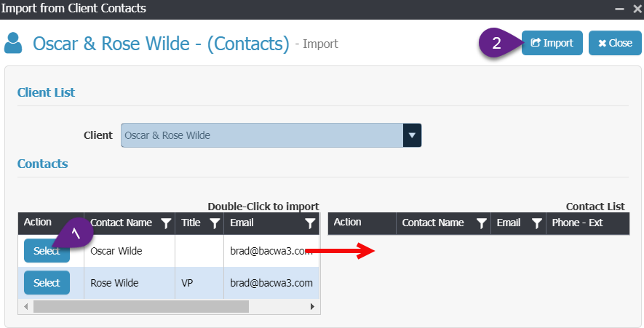
Task: Minimize the Import from Client Contacts dialog
Action: coord(620,9)
